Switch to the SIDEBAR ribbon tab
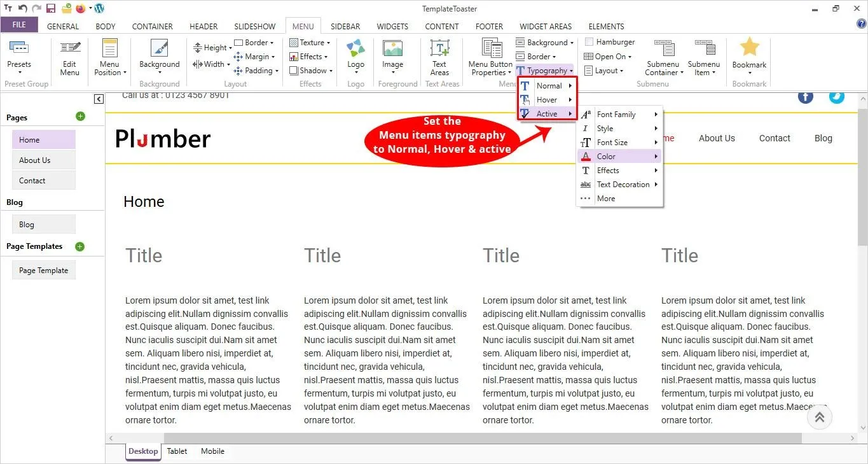Viewport: 868px width, 464px height. point(345,26)
